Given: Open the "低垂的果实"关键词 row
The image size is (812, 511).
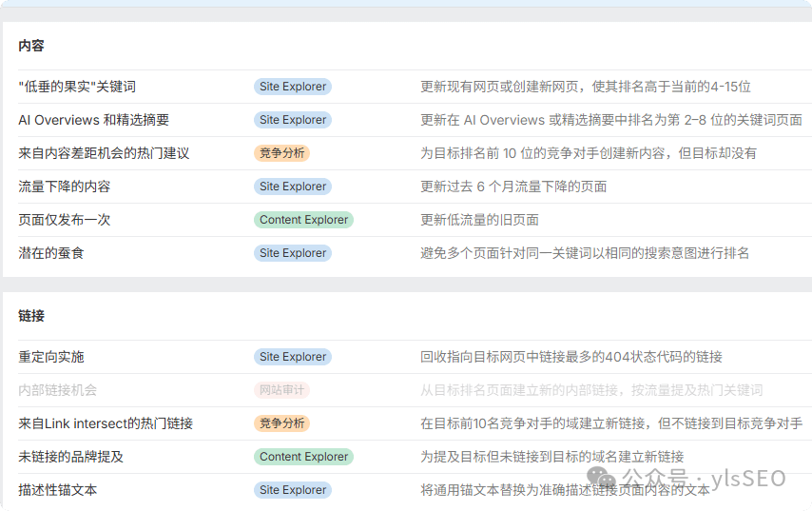Looking at the screenshot, I should pyautogui.click(x=415, y=87).
